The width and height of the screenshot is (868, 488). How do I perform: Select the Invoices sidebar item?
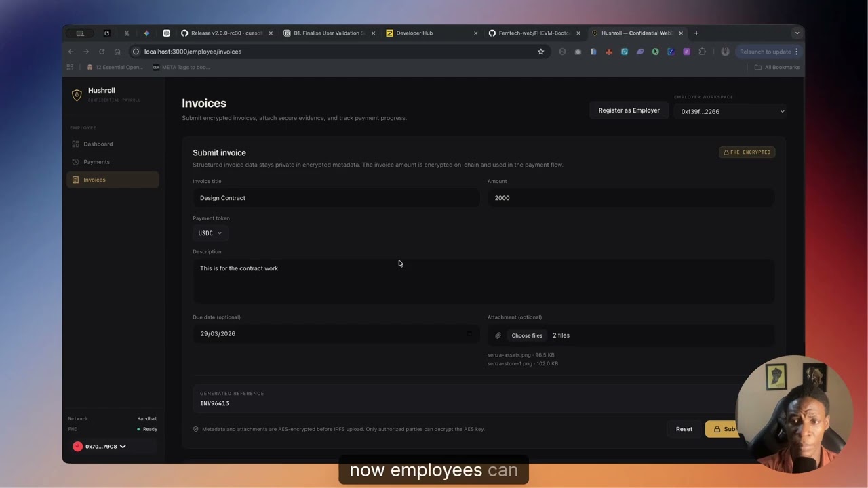[x=113, y=180]
